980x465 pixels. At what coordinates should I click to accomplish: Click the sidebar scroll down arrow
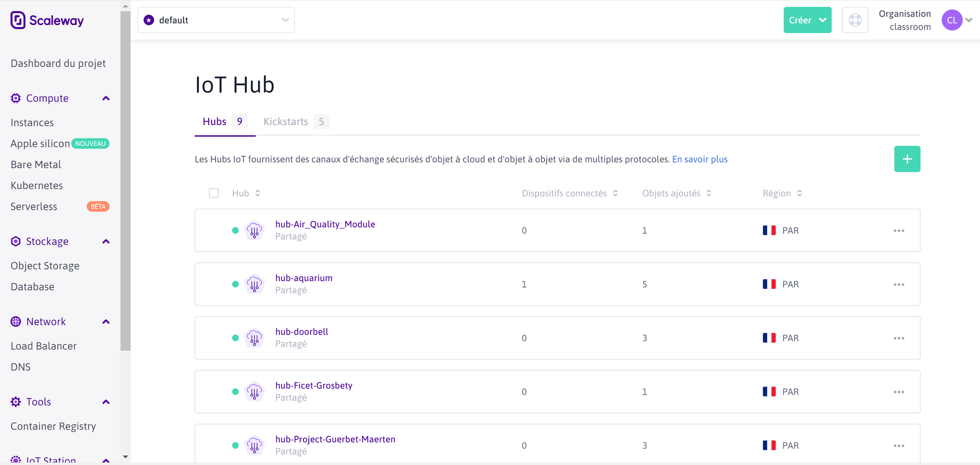pyautogui.click(x=125, y=457)
